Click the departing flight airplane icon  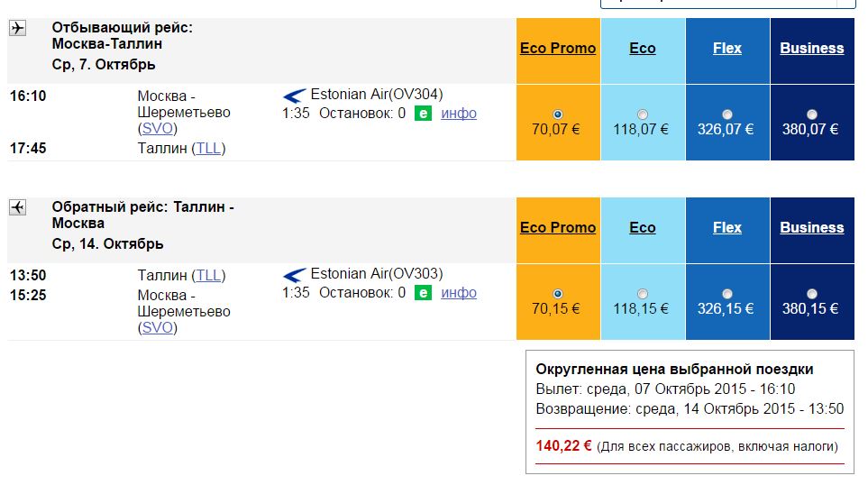pos(18,28)
